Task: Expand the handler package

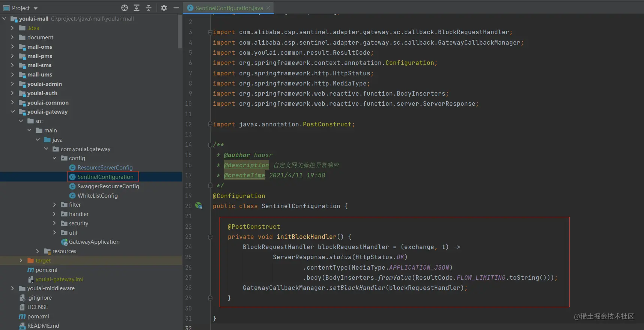Action: click(54, 214)
